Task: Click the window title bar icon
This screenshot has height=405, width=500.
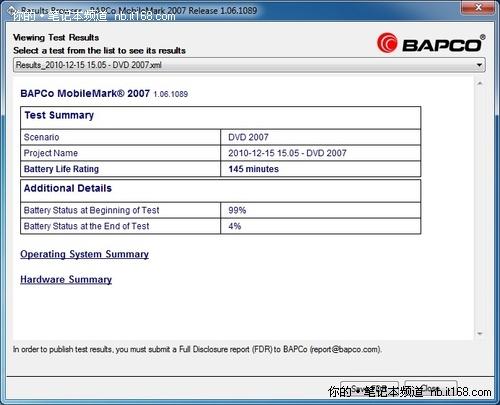Action: (x=11, y=10)
